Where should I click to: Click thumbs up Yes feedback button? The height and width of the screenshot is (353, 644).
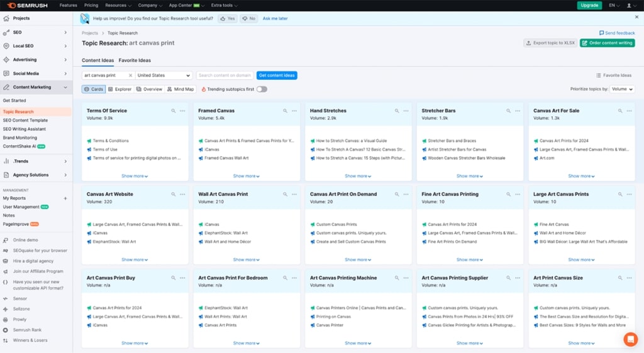click(x=228, y=18)
